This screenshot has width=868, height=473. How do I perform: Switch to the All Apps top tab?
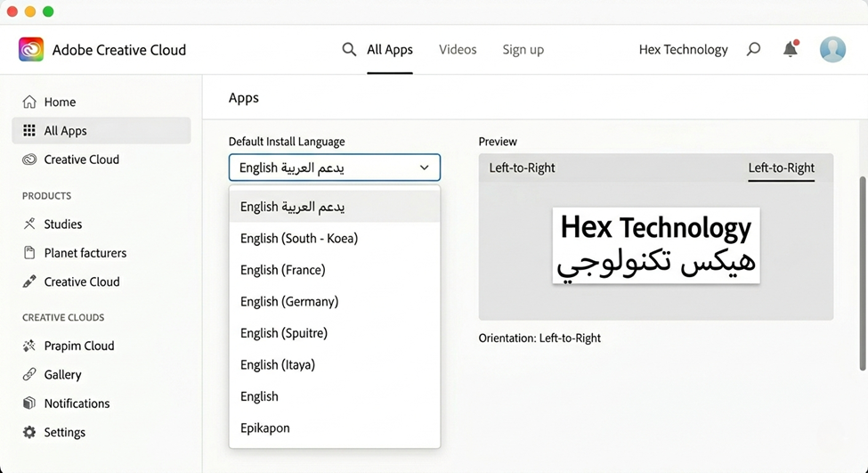(390, 49)
